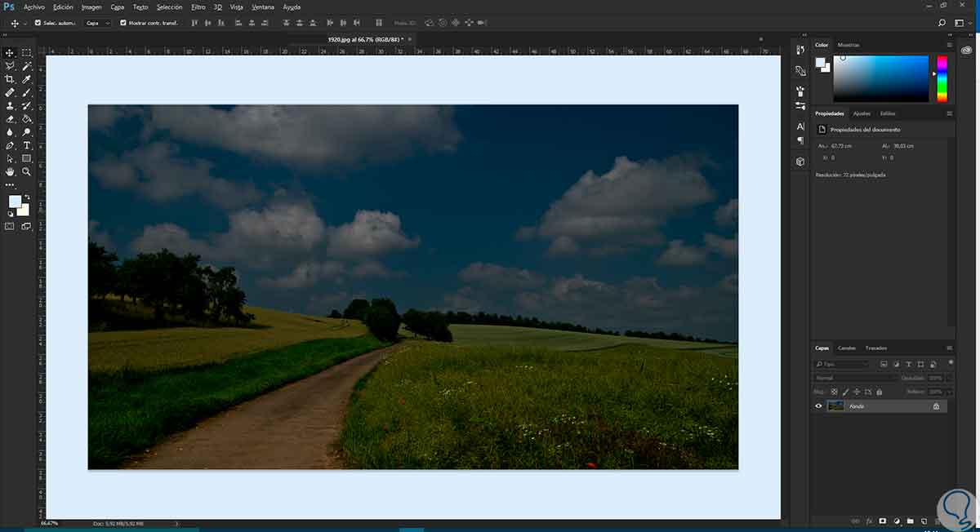Select the Polygonal Lasso tool
The width and height of the screenshot is (980, 532).
(x=10, y=65)
